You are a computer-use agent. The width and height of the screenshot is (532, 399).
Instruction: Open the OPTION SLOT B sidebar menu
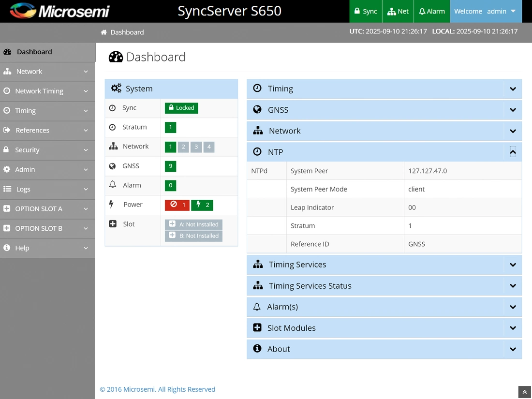[47, 229]
